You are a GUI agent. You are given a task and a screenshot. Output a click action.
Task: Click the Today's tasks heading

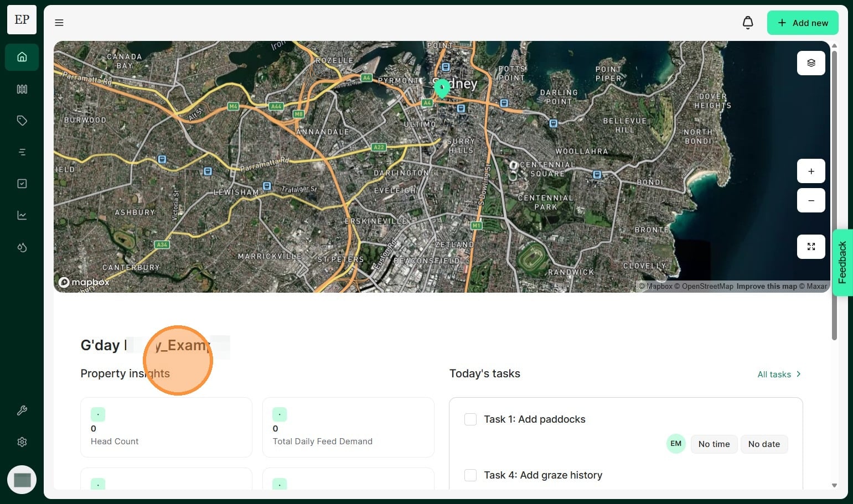click(485, 373)
